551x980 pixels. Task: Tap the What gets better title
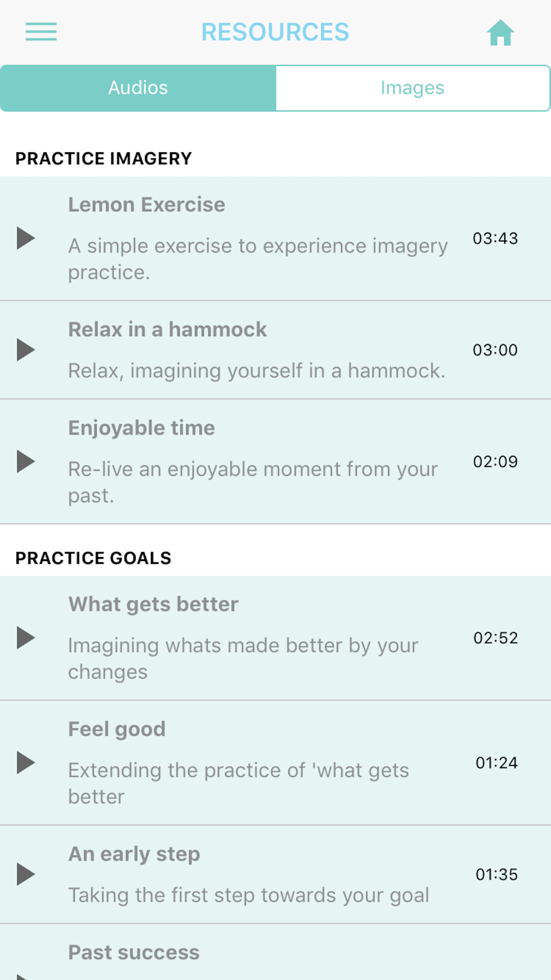tap(153, 605)
